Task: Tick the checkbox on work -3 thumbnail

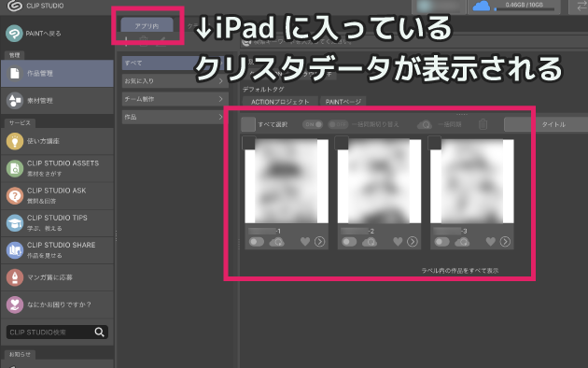Action: click(434, 143)
